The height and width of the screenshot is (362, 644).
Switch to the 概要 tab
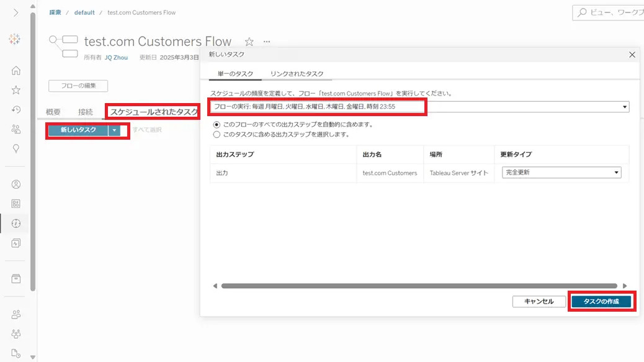(53, 112)
